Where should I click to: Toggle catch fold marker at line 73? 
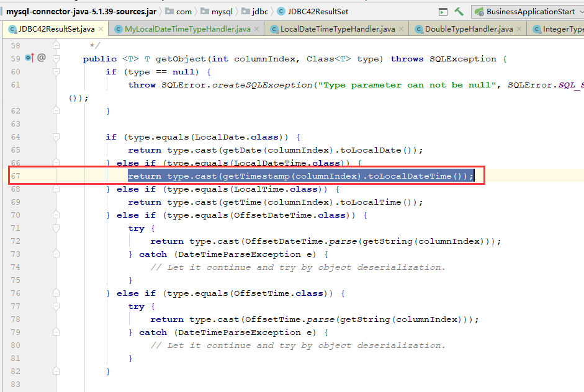pyautogui.click(x=56, y=254)
